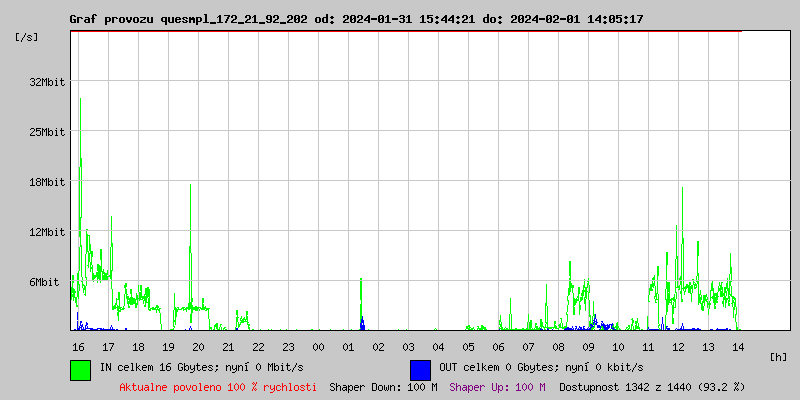Click the blue OUT legend color box
The height and width of the screenshot is (400, 800).
point(420,369)
